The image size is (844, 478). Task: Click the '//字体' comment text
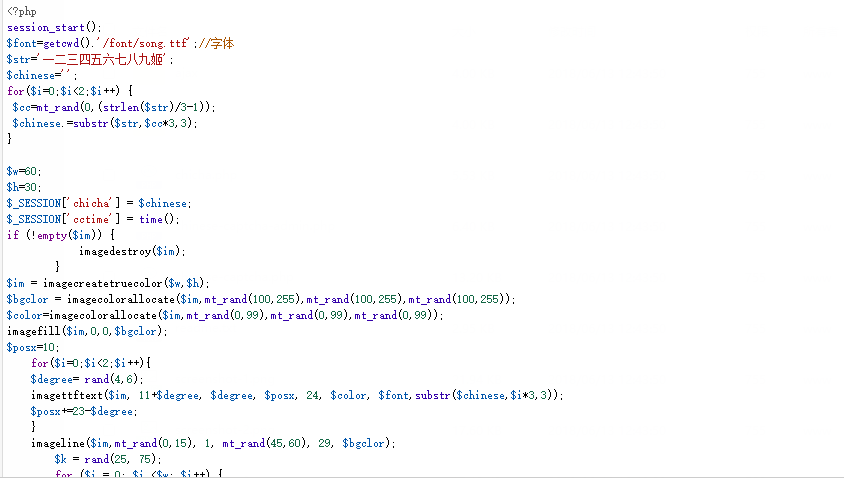(x=216, y=43)
